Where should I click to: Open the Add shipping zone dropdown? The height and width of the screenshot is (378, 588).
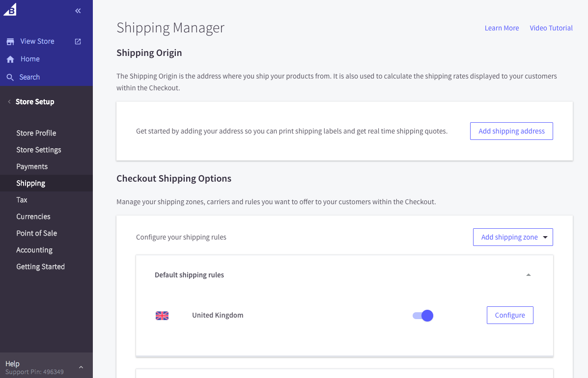(x=513, y=237)
